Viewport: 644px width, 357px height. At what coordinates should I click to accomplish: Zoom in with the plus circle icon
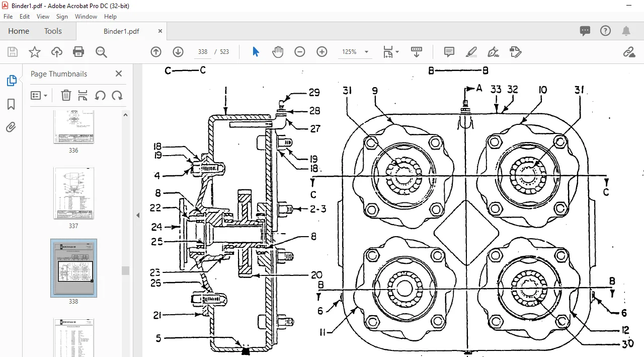coord(322,52)
